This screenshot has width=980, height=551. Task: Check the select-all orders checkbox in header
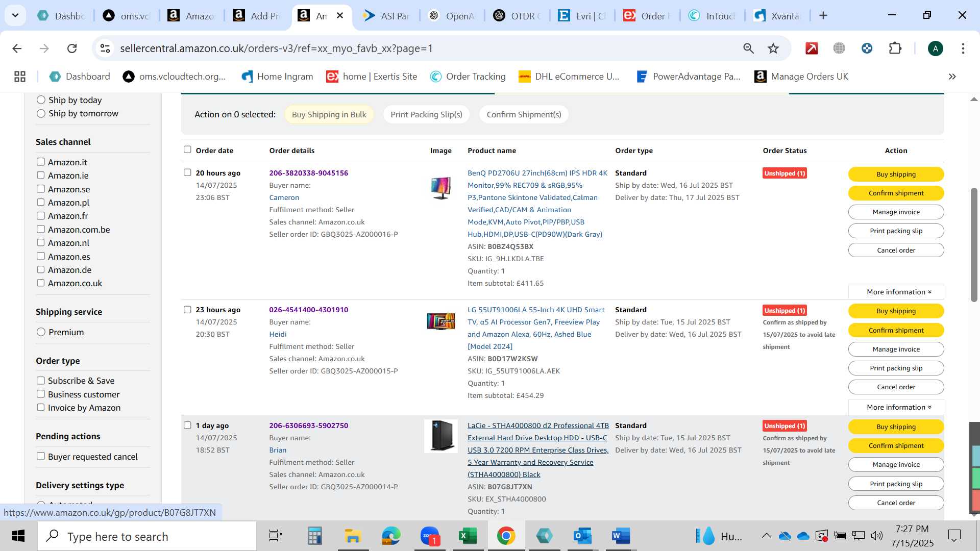pyautogui.click(x=187, y=149)
